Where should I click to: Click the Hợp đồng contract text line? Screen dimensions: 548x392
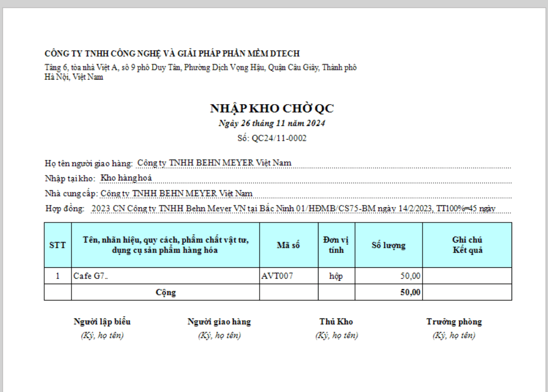point(293,209)
